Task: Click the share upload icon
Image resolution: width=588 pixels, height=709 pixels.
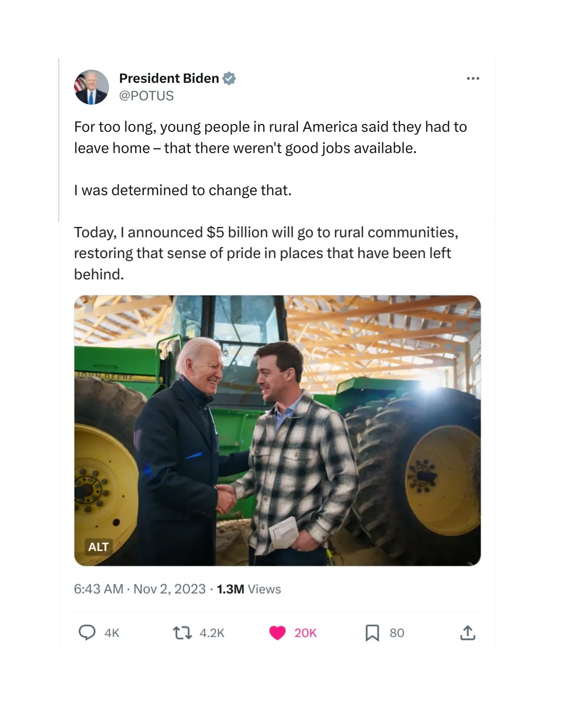Action: point(467,632)
